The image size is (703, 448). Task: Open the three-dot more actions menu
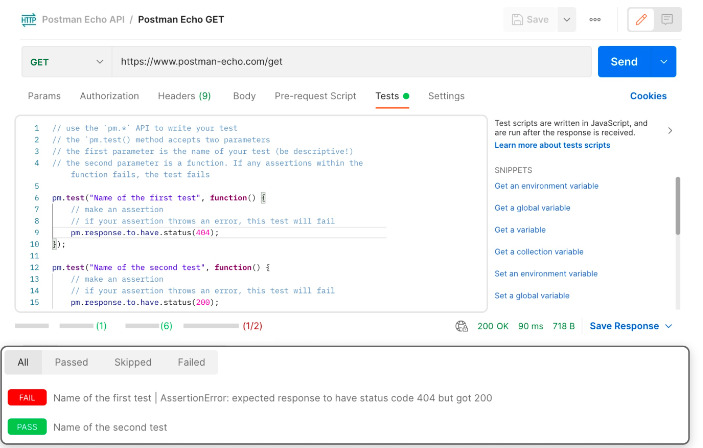point(595,20)
